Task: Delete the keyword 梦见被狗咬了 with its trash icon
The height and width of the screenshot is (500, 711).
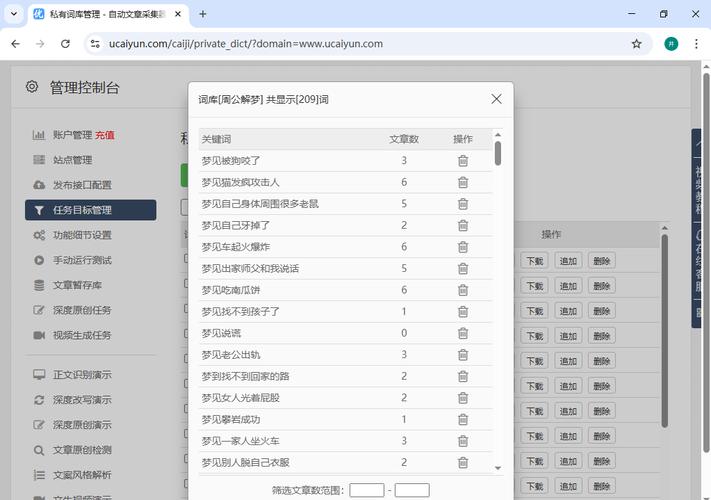Action: (462, 161)
